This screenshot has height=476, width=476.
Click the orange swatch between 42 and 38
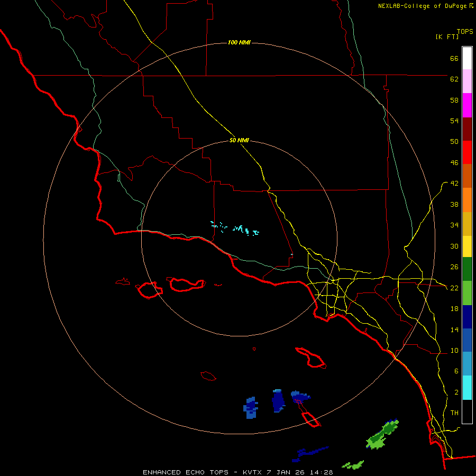coord(467,200)
